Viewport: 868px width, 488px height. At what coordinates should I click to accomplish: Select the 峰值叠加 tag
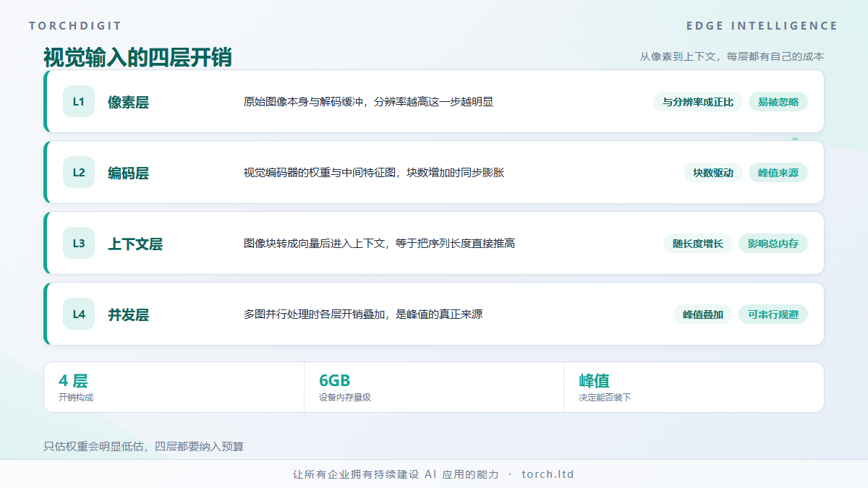point(703,314)
